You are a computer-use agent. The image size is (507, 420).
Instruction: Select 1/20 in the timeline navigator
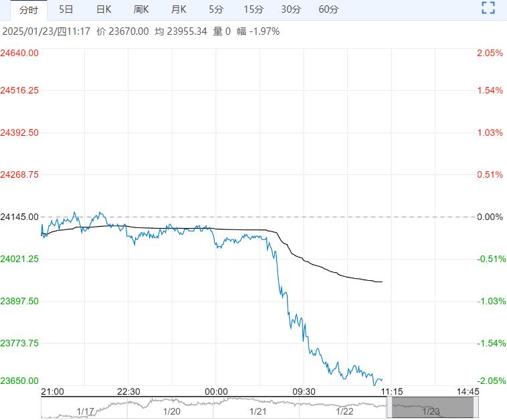point(172,412)
